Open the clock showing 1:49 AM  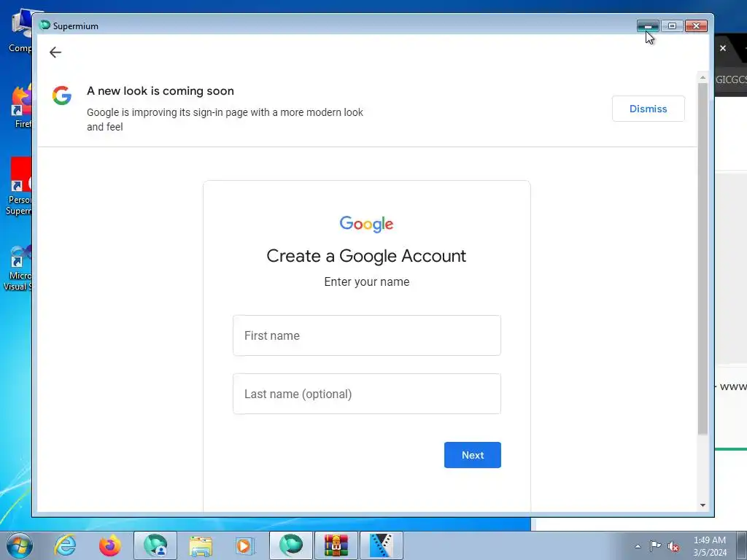(x=709, y=545)
